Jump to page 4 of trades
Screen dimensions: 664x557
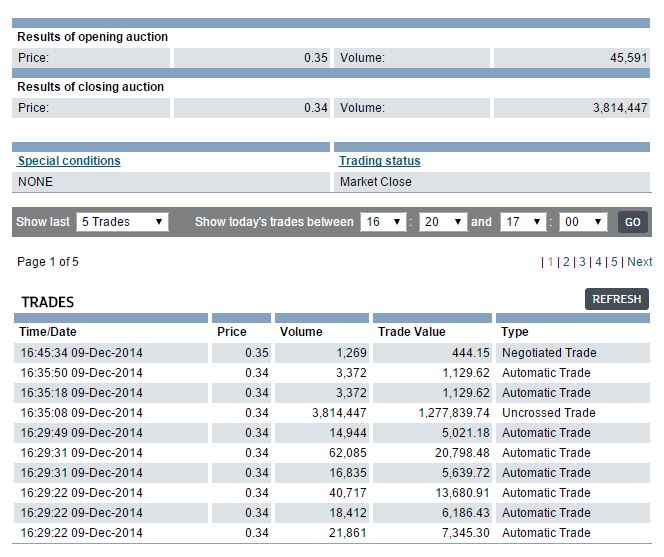coord(598,262)
